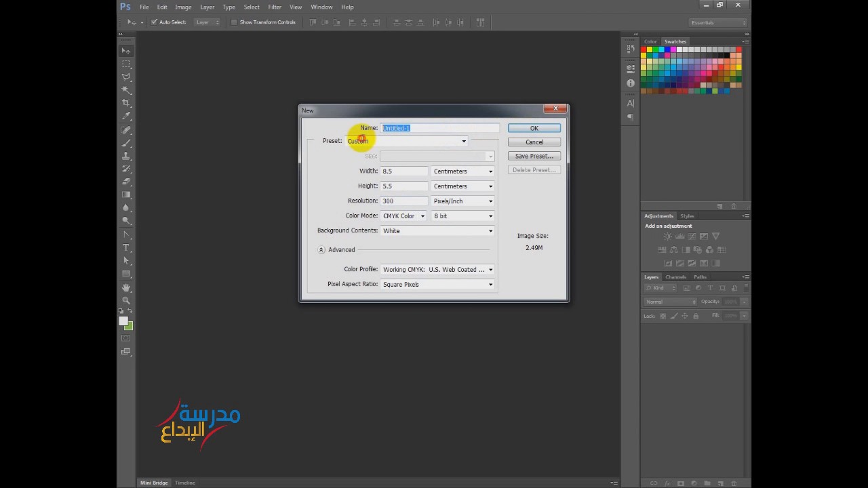Open the bit depth dropdown
Screen dimensions: 868x488
click(463, 216)
